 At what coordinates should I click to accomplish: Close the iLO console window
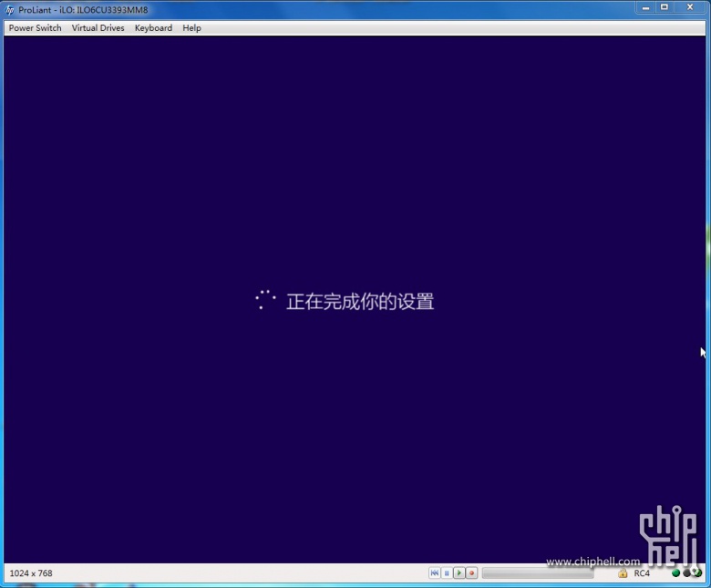tap(690, 7)
